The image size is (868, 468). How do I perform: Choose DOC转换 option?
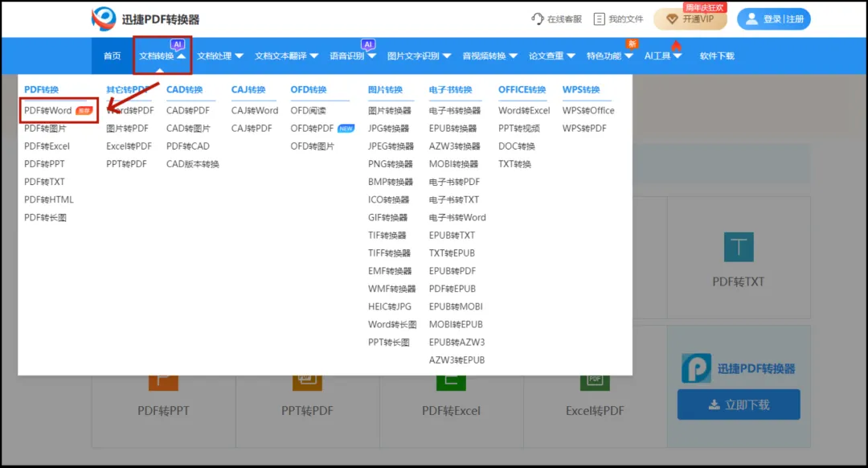tap(517, 146)
